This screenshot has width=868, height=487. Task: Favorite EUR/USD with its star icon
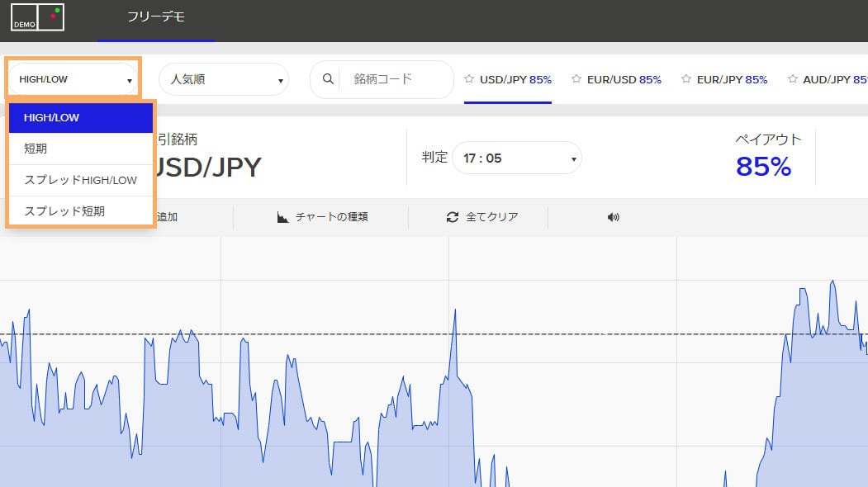(576, 79)
